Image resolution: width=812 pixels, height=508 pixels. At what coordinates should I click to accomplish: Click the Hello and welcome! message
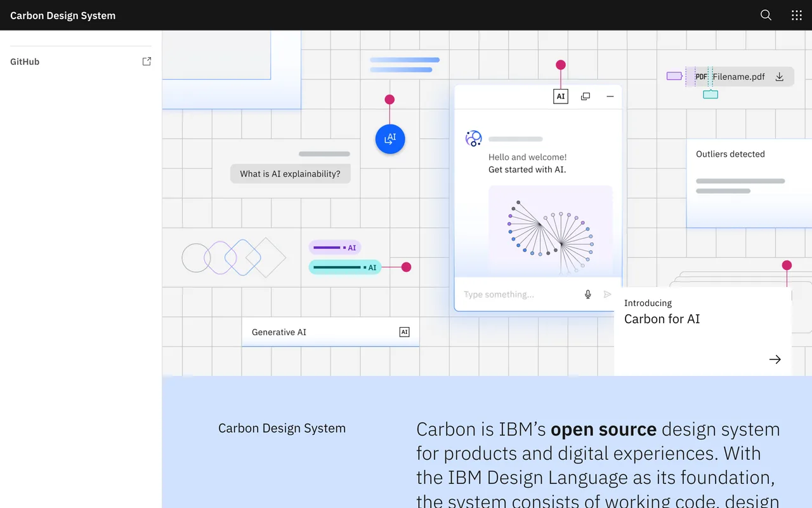tap(528, 157)
